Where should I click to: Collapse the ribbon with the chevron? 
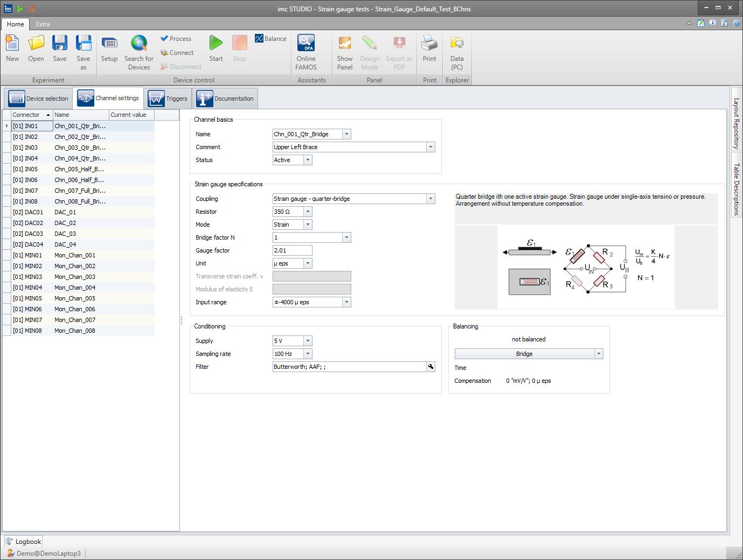pyautogui.click(x=689, y=23)
